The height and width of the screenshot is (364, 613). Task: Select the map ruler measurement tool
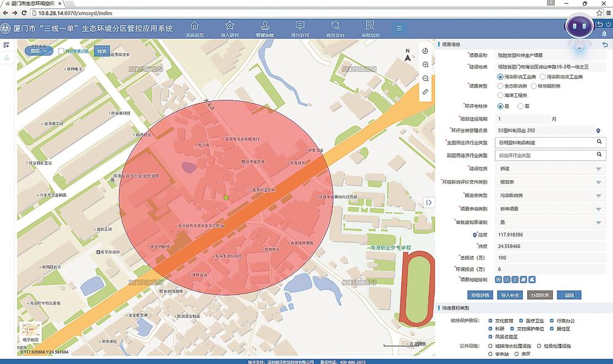425,92
